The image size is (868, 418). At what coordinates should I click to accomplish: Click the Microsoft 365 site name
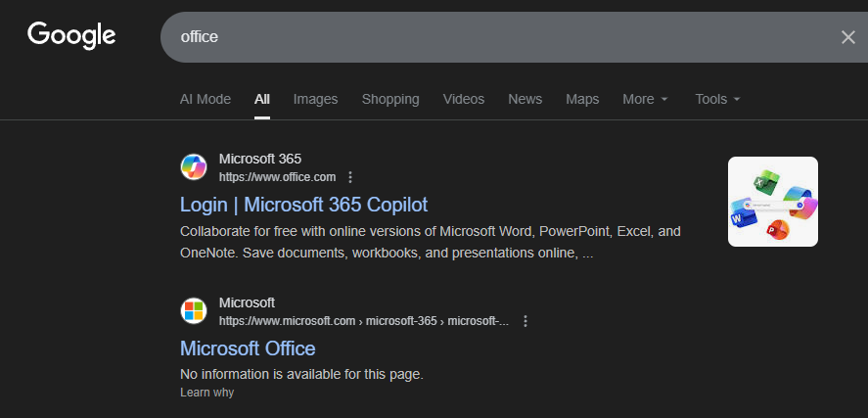(260, 159)
